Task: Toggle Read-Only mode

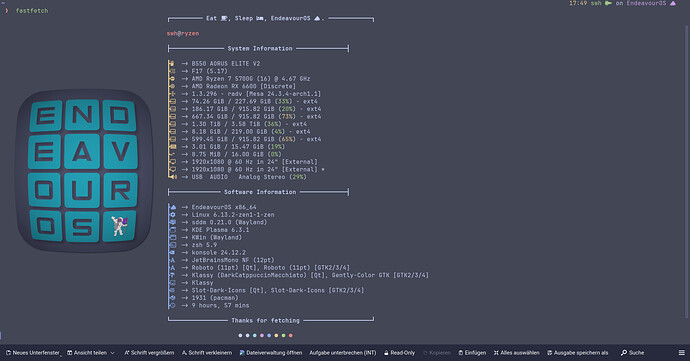Action: (399, 353)
